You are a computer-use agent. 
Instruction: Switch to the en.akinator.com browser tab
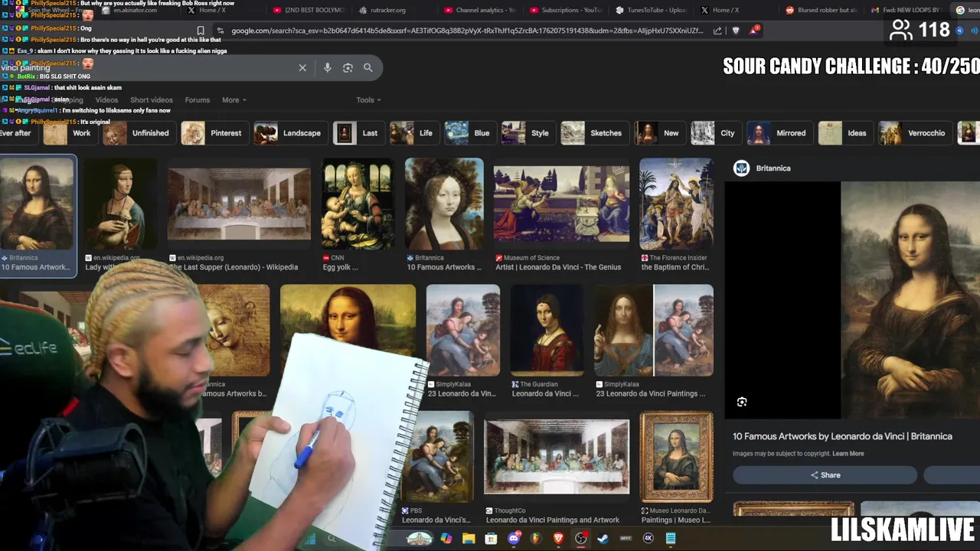[135, 10]
